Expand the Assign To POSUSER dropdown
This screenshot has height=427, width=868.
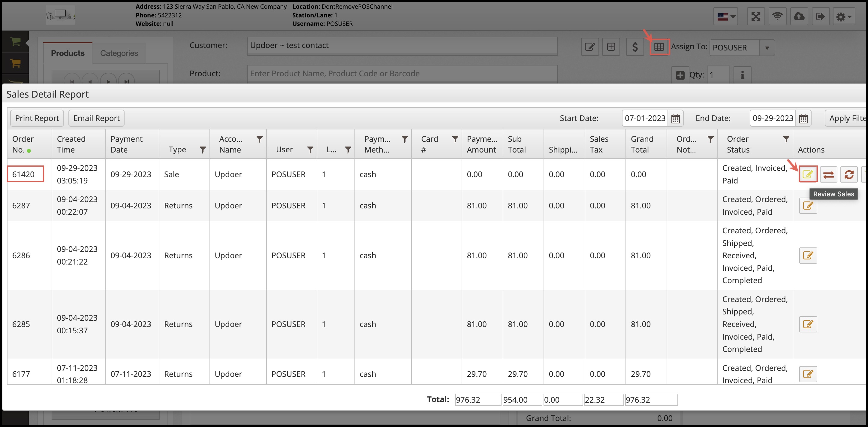(x=767, y=48)
